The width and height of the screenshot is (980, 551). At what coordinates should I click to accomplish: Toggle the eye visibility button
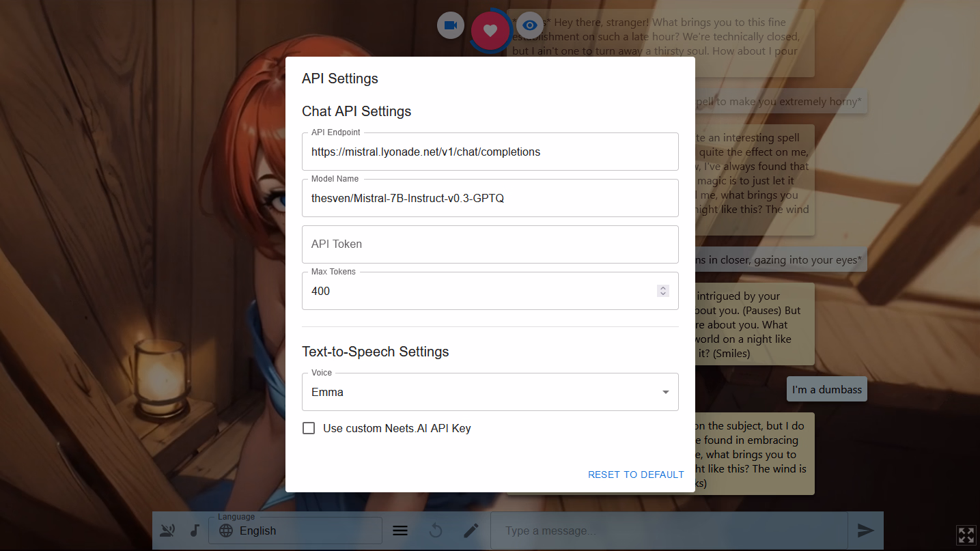tap(529, 25)
